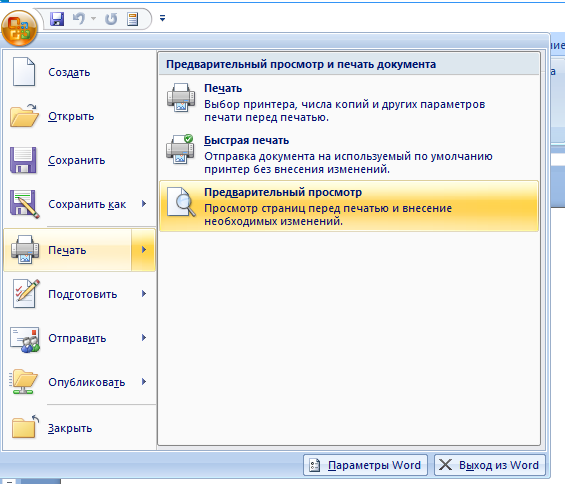The image size is (565, 484).
Task: Click the Undo arrow icon
Action: click(78, 18)
